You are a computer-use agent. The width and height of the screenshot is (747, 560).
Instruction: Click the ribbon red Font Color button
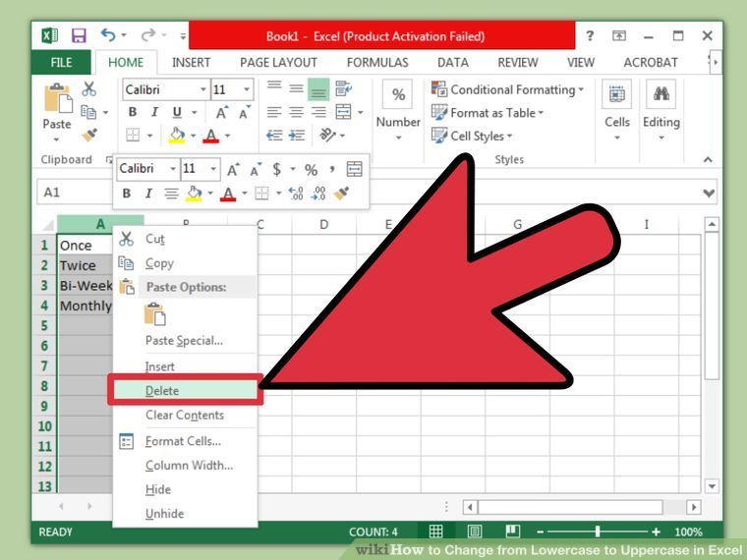point(210,136)
